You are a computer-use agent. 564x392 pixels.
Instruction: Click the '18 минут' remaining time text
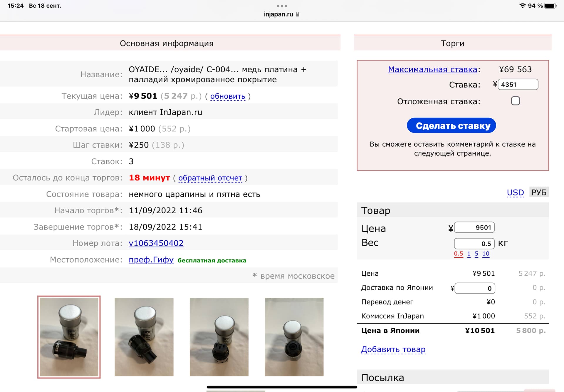pyautogui.click(x=149, y=178)
